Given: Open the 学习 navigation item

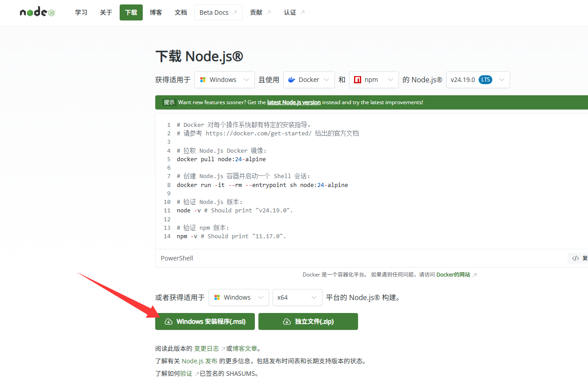Looking at the screenshot, I should click(81, 12).
